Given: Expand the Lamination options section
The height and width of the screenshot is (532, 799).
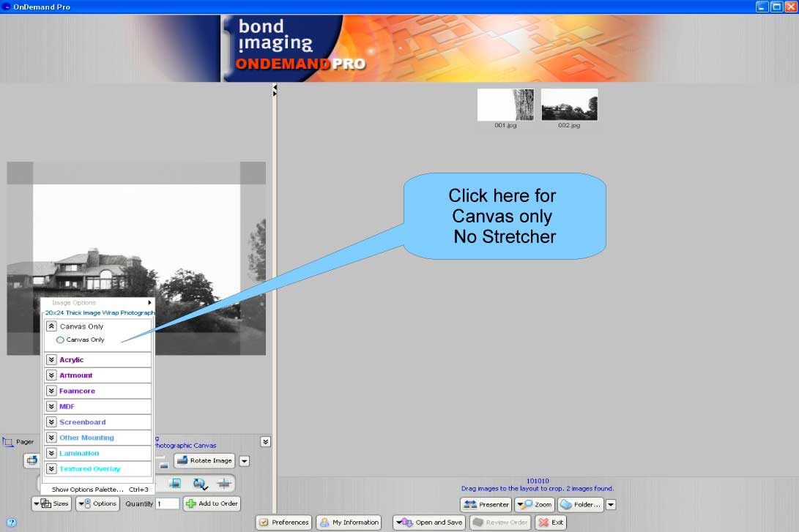Looking at the screenshot, I should click(51, 452).
